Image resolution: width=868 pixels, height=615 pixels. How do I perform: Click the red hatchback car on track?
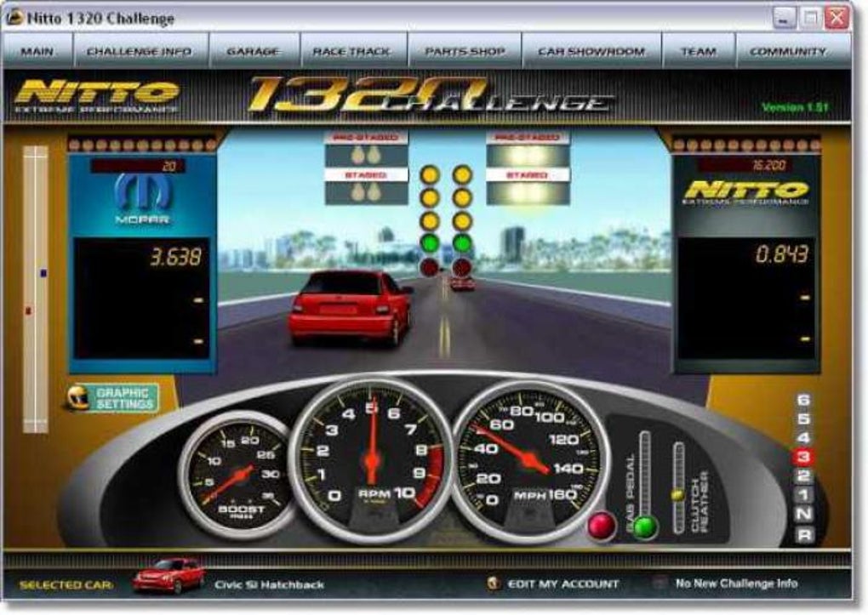coord(351,308)
